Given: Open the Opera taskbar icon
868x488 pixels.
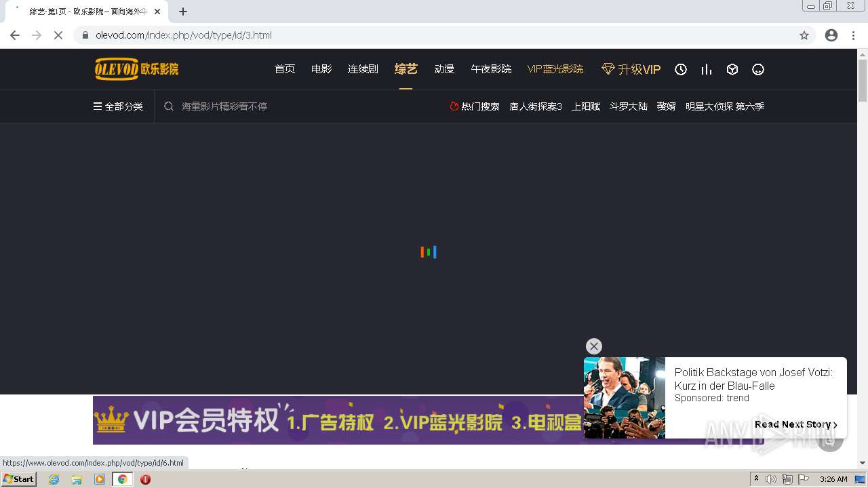Looking at the screenshot, I should (145, 479).
